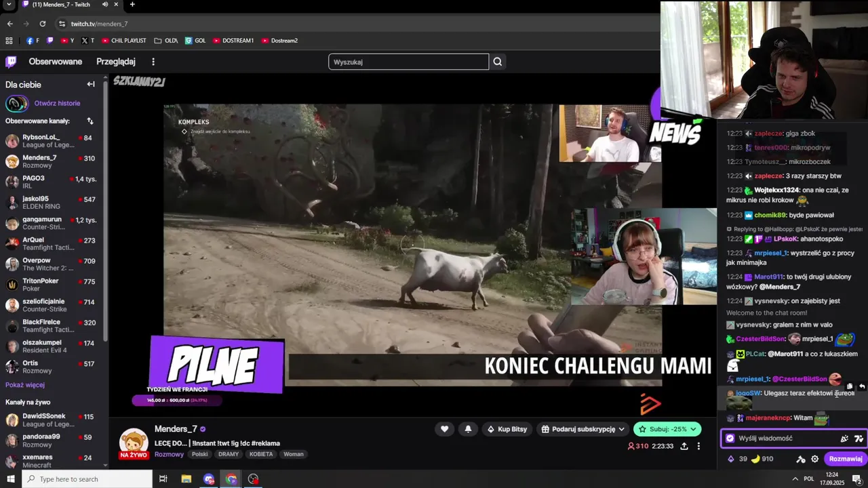The width and height of the screenshot is (868, 488).
Task: Open the DOSTREAM1 bookmark
Action: click(233, 41)
